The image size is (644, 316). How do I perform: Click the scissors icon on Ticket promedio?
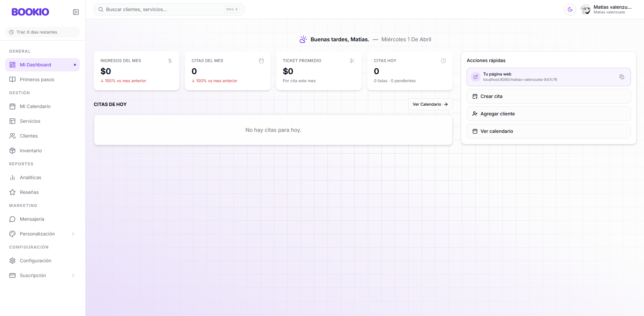pos(352,61)
